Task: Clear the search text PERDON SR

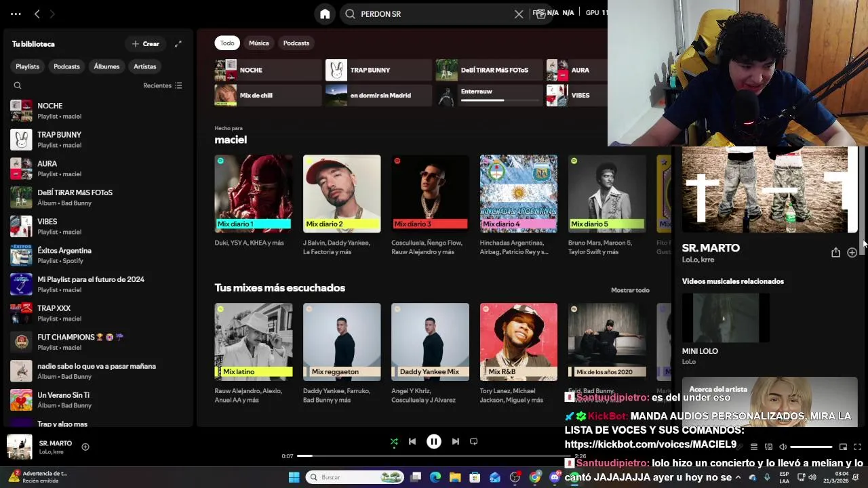Action: (x=519, y=14)
